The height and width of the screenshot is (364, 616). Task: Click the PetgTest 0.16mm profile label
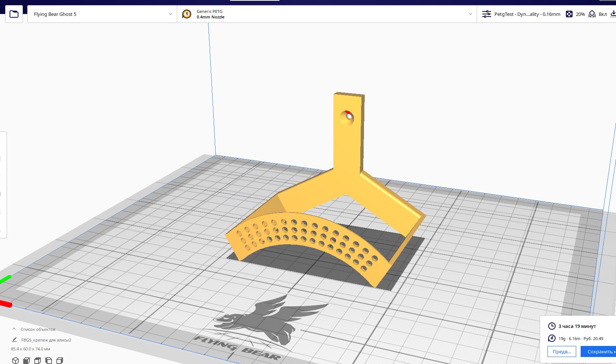point(527,14)
